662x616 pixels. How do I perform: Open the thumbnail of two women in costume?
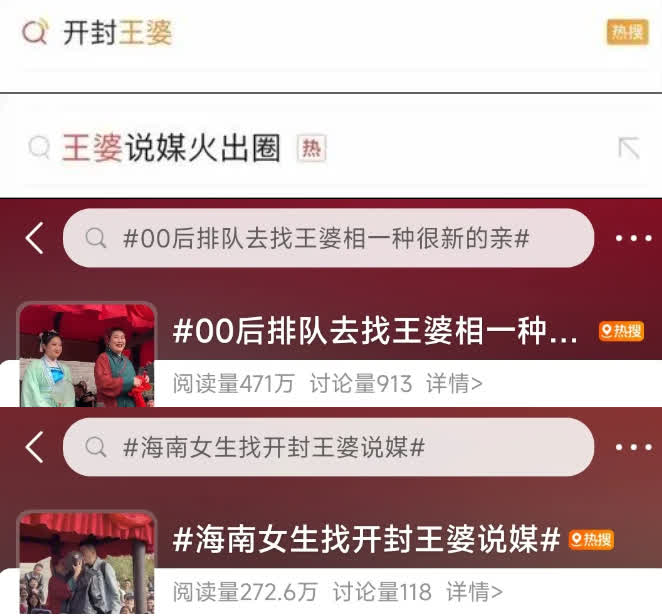click(87, 355)
